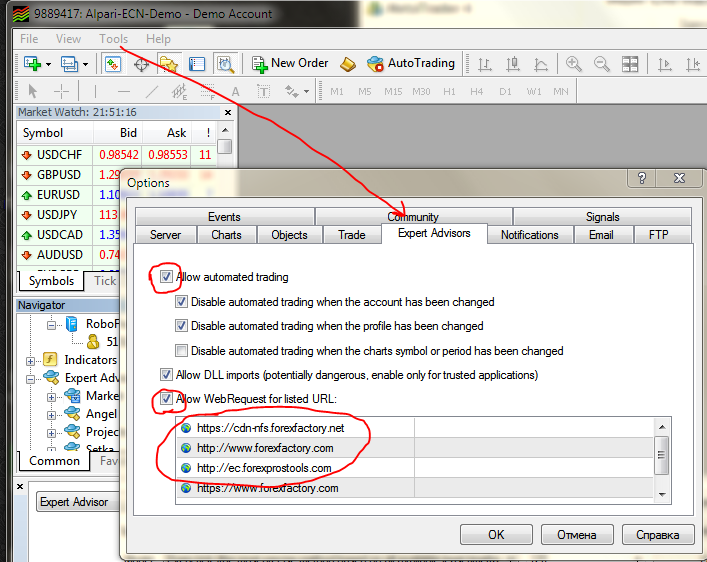This screenshot has height=562, width=707.
Task: Click the Отмена cancel button
Action: 577,534
